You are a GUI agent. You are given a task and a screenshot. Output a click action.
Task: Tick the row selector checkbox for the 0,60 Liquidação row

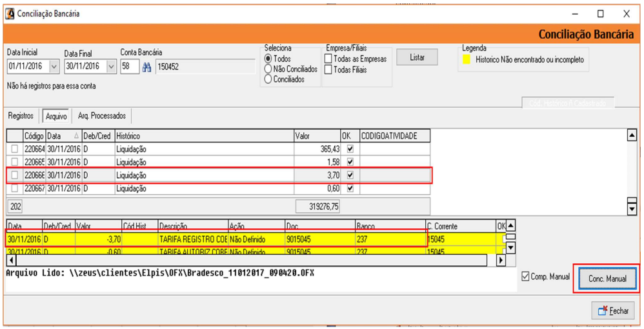coord(15,188)
